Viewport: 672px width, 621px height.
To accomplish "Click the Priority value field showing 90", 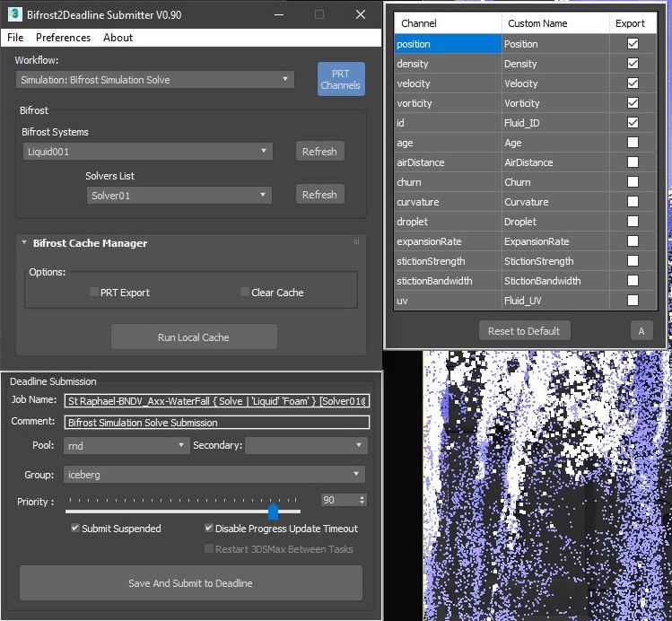I will (339, 500).
